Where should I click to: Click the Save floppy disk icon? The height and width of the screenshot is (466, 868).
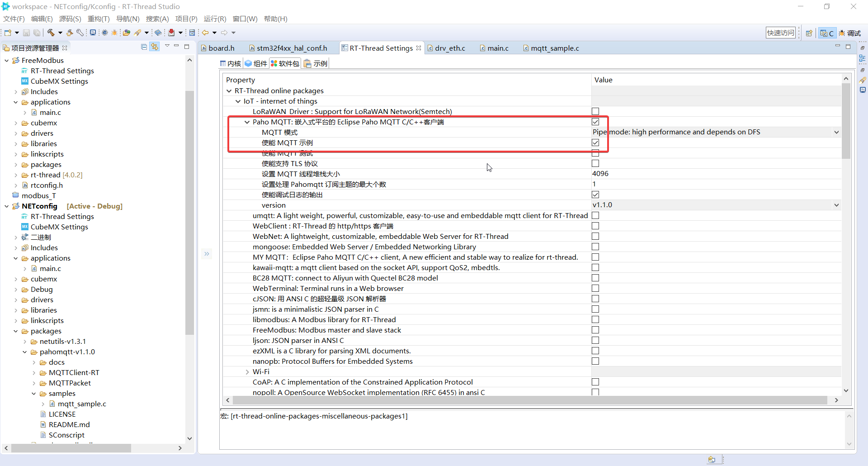26,33
